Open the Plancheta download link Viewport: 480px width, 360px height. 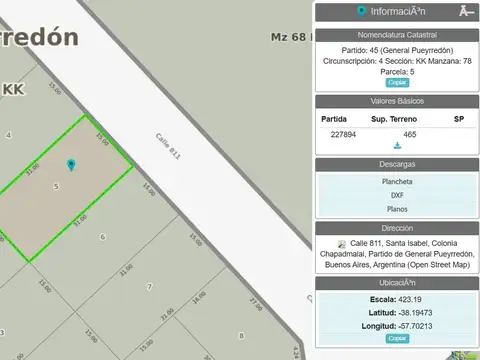397,182
